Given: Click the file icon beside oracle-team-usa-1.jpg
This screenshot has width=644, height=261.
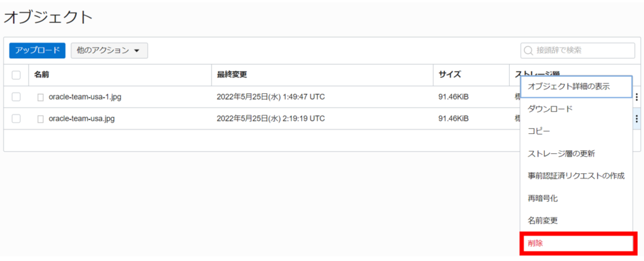Looking at the screenshot, I should coord(41,97).
